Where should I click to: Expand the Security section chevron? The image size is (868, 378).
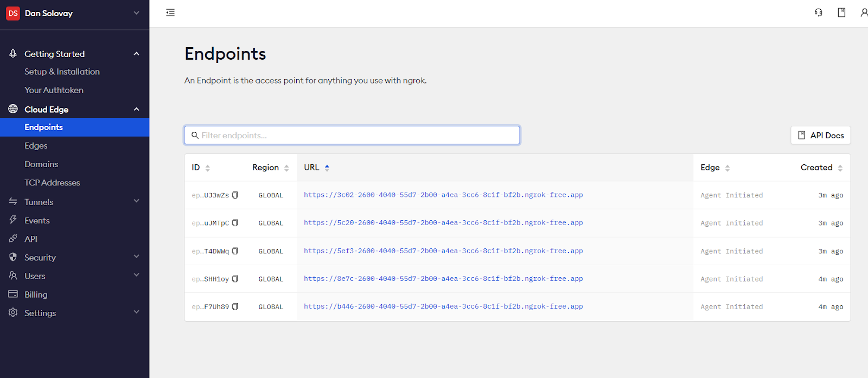pyautogui.click(x=136, y=256)
